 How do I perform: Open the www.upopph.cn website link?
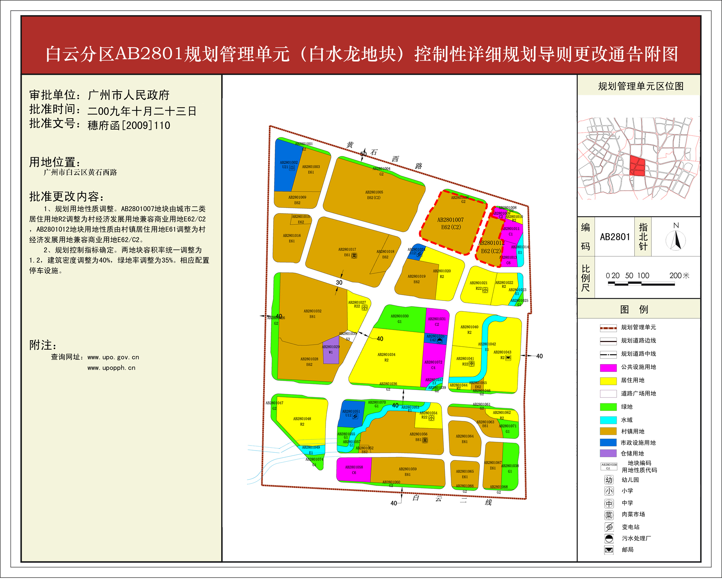[111, 368]
